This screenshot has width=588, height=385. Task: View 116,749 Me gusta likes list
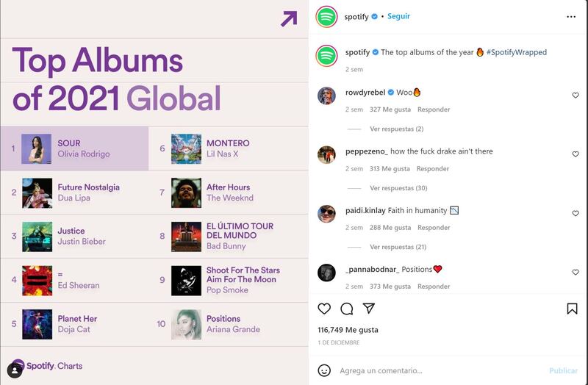(348, 330)
